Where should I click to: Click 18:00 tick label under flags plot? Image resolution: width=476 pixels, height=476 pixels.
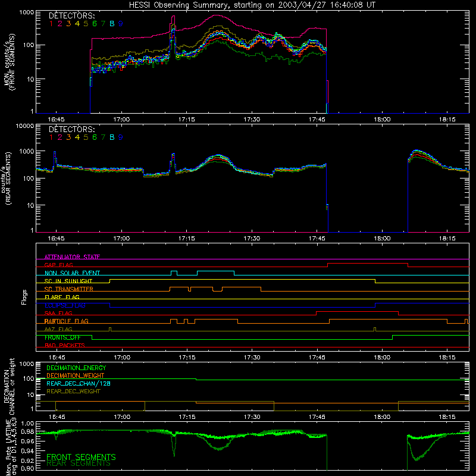(382, 358)
